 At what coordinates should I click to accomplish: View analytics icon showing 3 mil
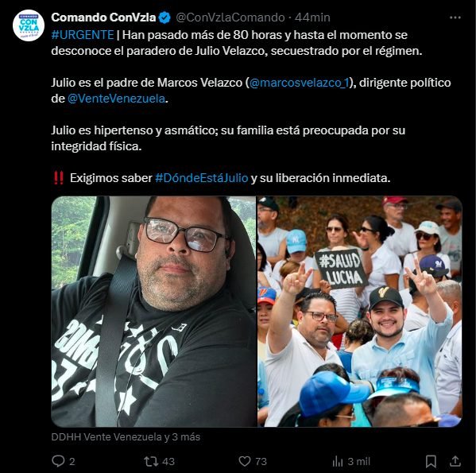[x=337, y=461]
